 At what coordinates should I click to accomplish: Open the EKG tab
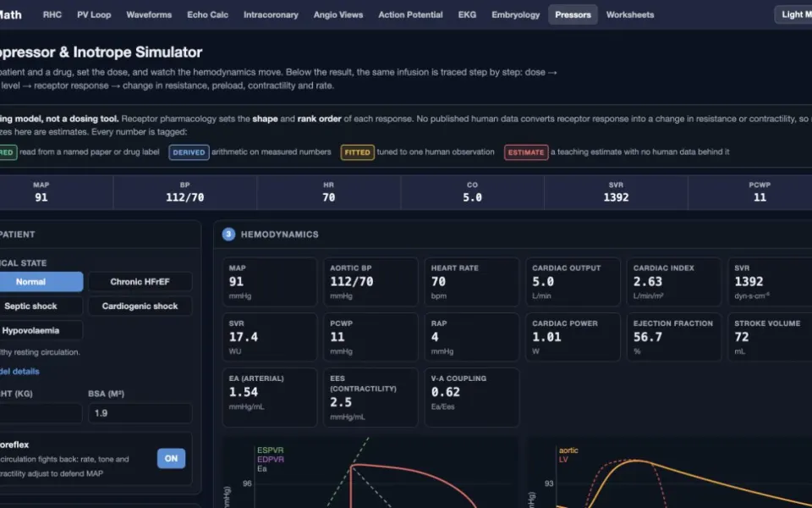coord(467,14)
